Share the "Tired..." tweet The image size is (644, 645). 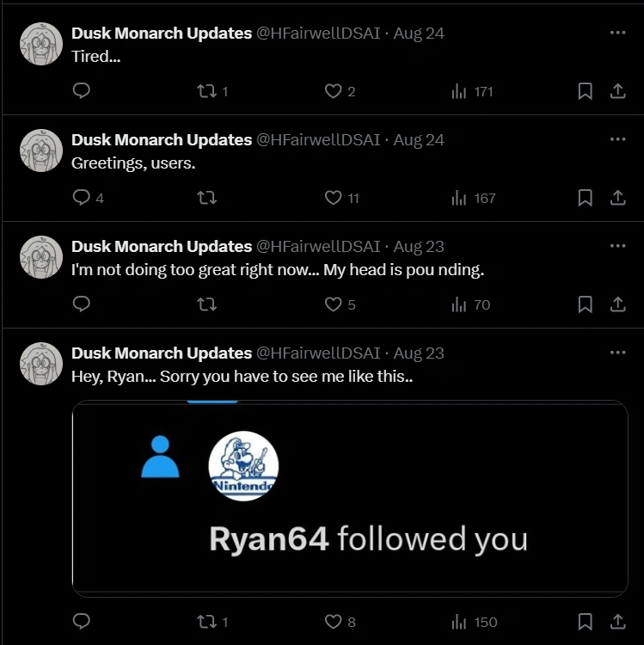point(617,91)
